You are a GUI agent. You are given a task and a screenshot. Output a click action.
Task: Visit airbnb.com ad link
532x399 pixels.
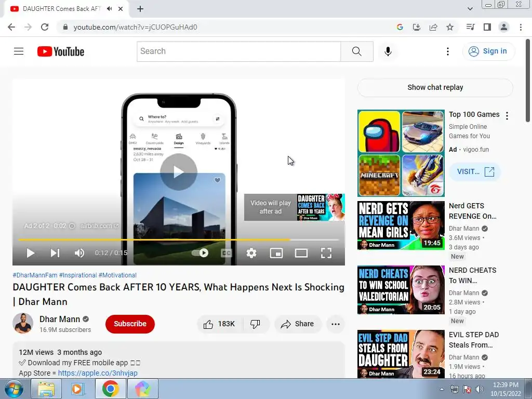99,226
